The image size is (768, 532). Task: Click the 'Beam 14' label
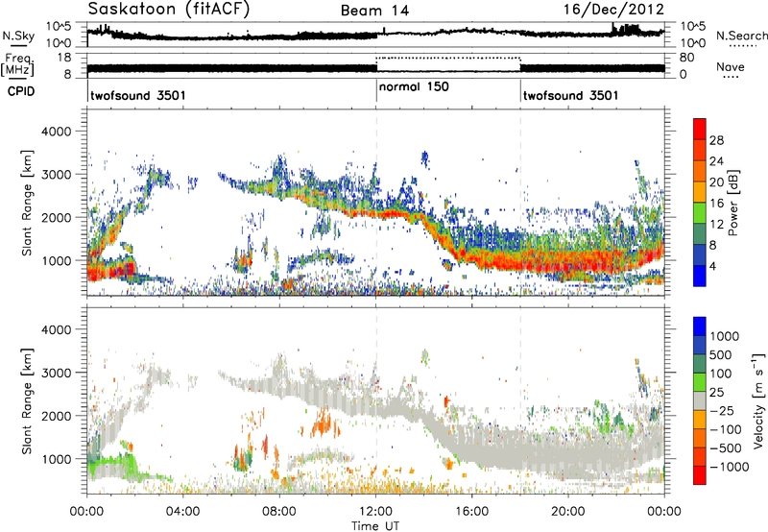374,11
